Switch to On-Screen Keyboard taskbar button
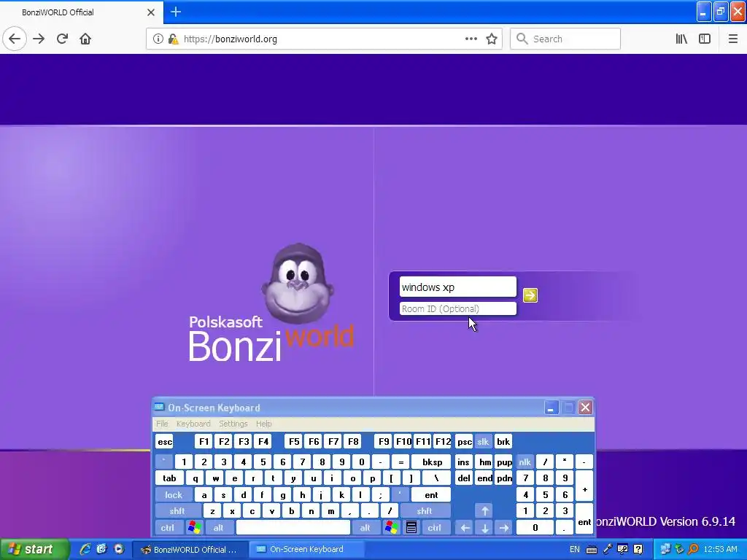The height and width of the screenshot is (560, 747). pos(307,550)
